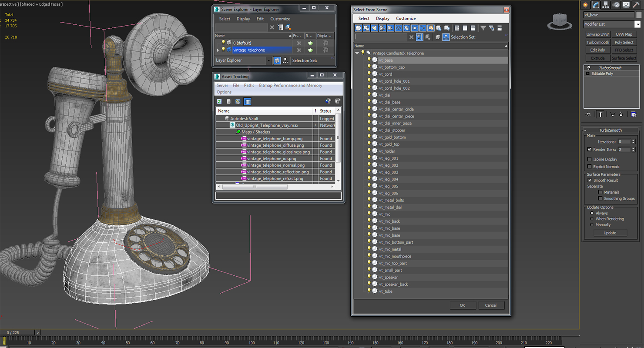The height and width of the screenshot is (348, 644).
Task: Collapse Vintage Candlestick Telephone tree node
Action: pyautogui.click(x=357, y=53)
